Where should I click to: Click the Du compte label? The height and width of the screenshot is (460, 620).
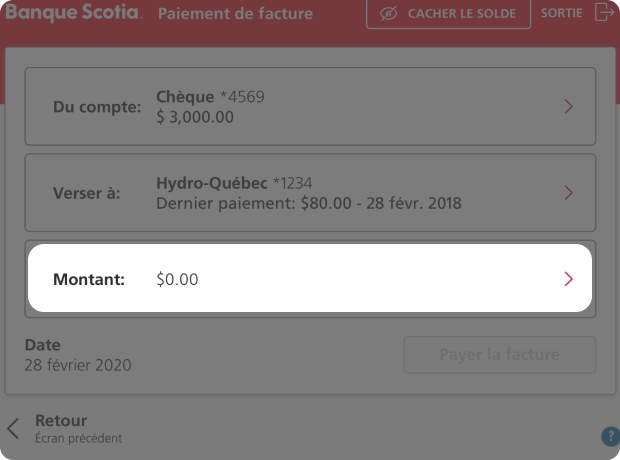pos(97,107)
